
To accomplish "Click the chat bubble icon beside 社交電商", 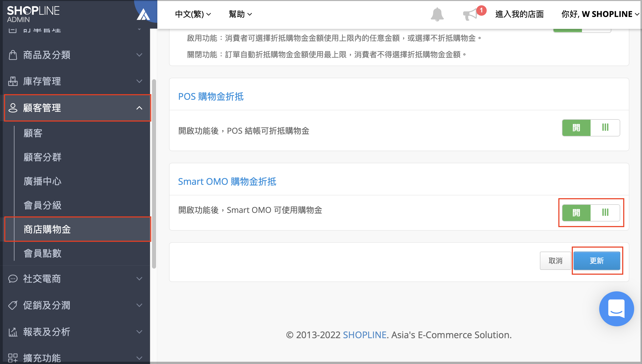I will (x=13, y=279).
